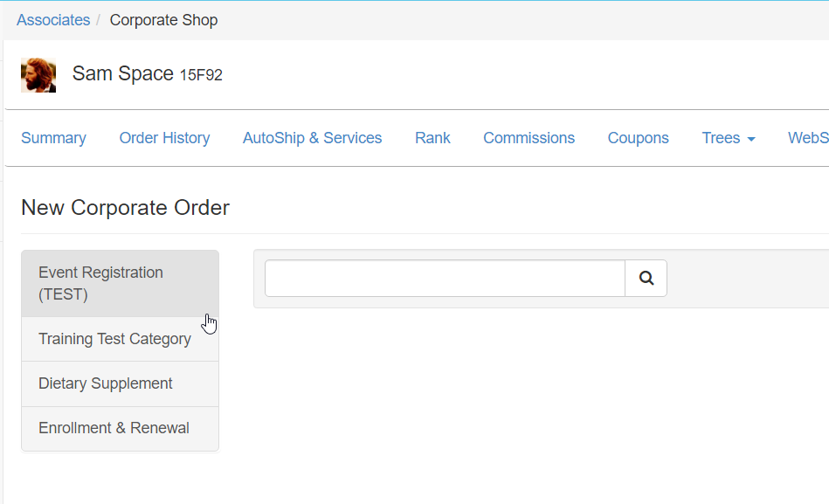Click the New Corporate Order heading
The width and height of the screenshot is (829, 504).
pos(125,208)
